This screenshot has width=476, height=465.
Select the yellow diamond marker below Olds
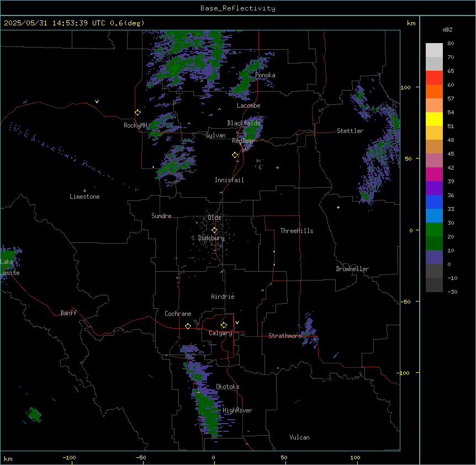coord(214,230)
